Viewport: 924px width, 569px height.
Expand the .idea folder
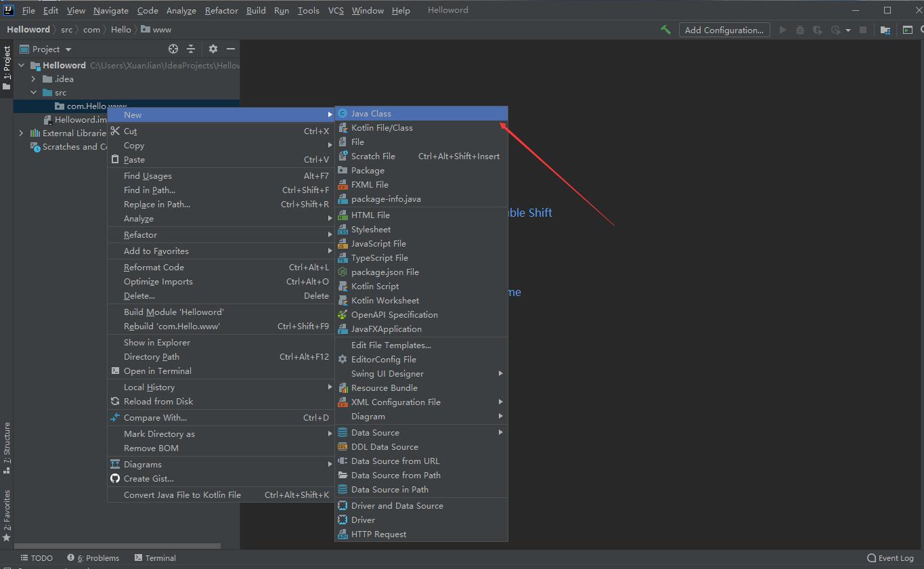pyautogui.click(x=33, y=79)
